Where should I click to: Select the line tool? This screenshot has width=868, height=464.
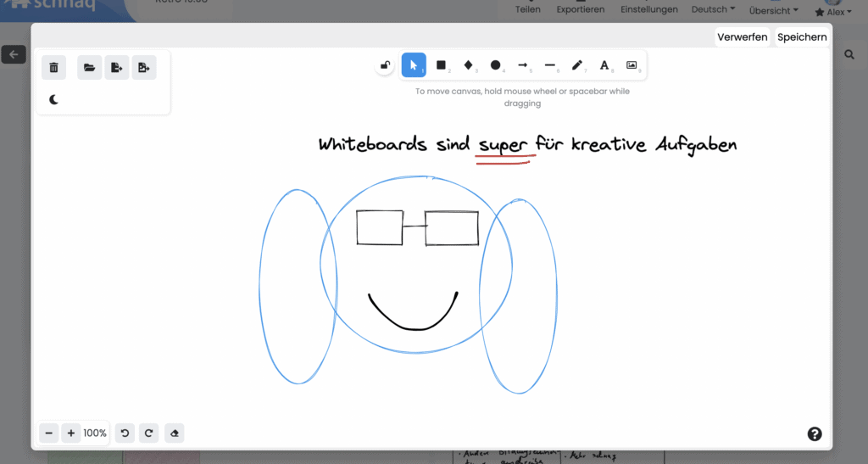coord(550,65)
